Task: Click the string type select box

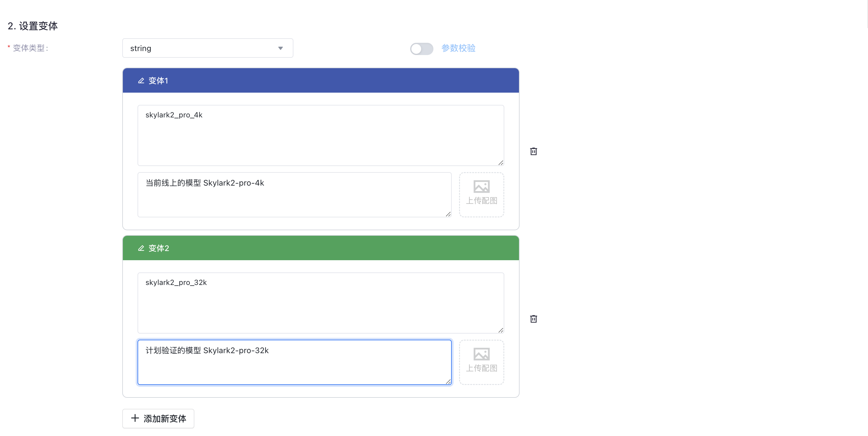Action: click(202, 48)
